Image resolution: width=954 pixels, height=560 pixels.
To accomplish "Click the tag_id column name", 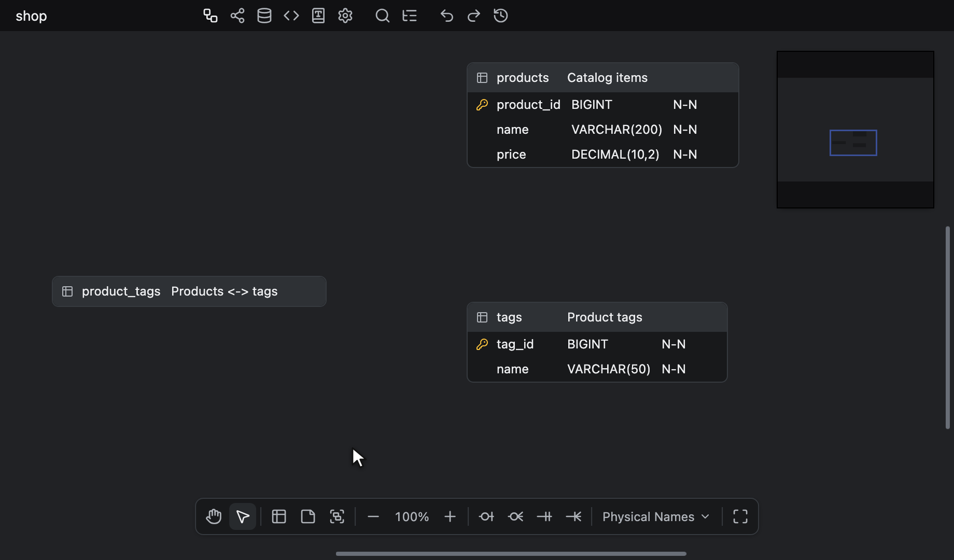I will tap(515, 344).
